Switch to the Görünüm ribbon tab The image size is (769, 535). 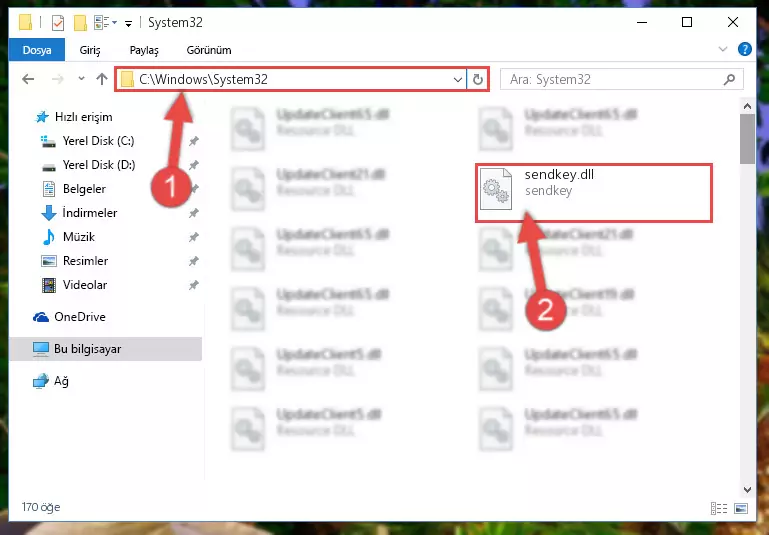click(209, 50)
